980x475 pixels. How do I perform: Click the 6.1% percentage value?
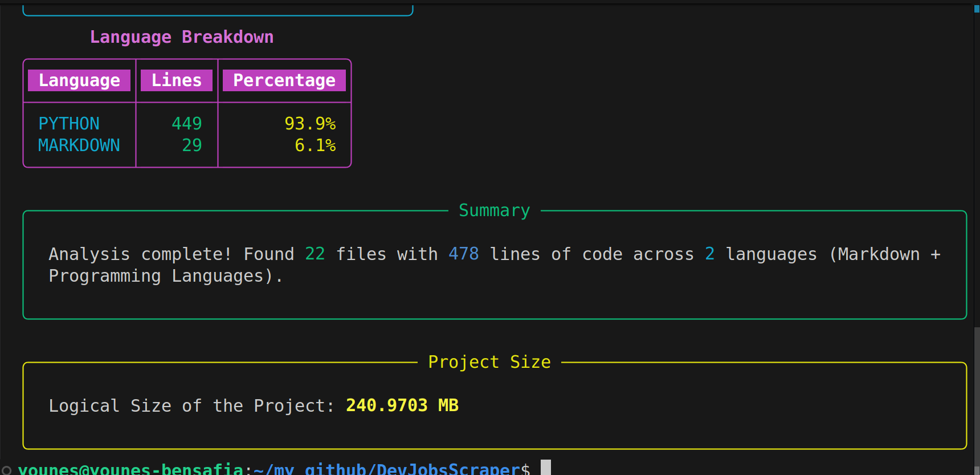pos(315,145)
